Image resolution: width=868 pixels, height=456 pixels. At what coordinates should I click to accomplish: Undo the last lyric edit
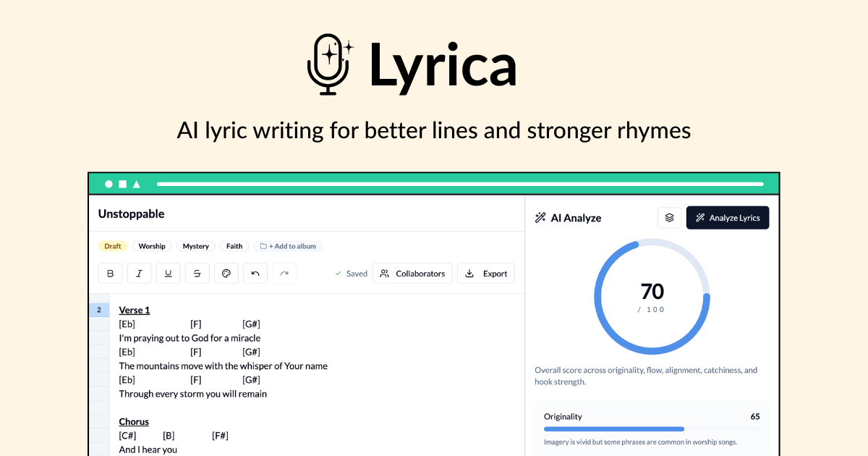tap(255, 273)
